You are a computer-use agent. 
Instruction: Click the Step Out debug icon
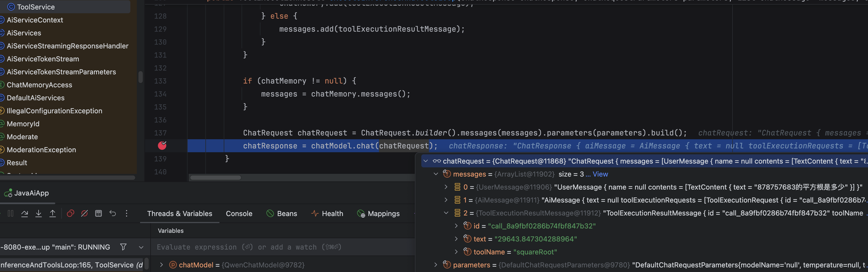[53, 213]
